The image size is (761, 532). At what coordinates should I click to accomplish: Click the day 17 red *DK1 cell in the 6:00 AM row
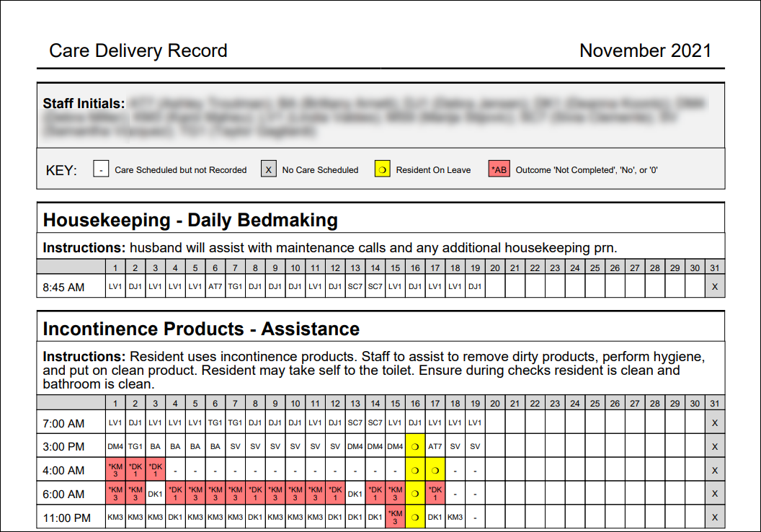[435, 494]
